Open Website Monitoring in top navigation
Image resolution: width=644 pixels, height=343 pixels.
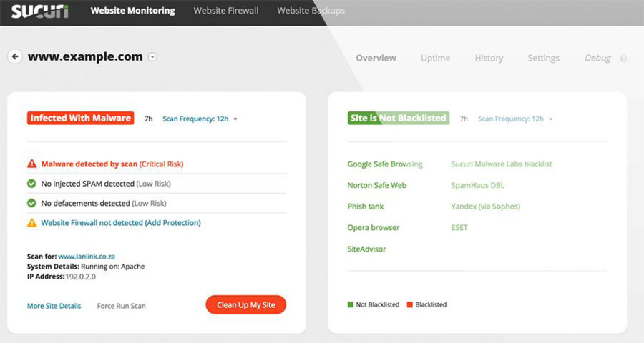pos(132,11)
